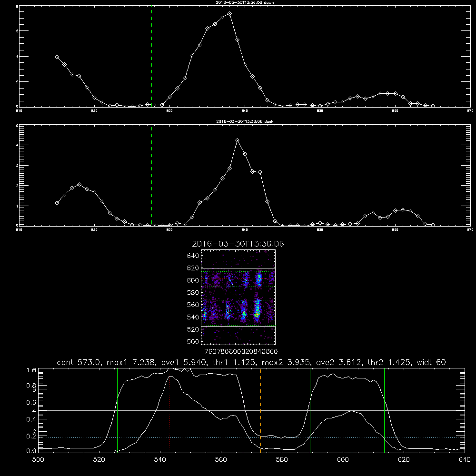This screenshot has width=476, height=476.
Task: Click x-axis label "560" of bottom plot
Action: pos(221,460)
